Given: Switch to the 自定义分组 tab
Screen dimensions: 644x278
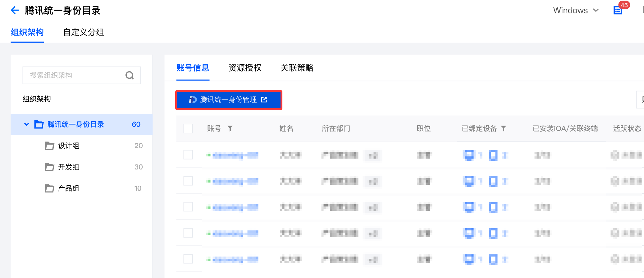Looking at the screenshot, I should (84, 32).
